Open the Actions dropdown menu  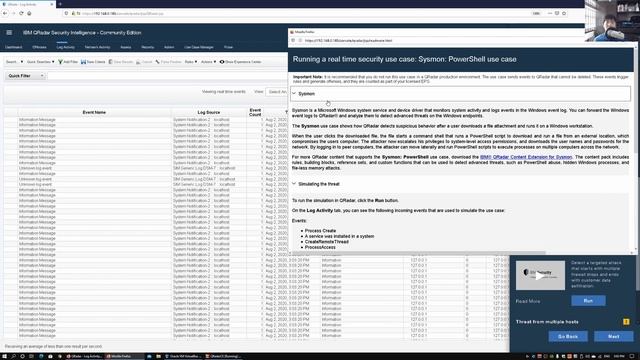(x=208, y=62)
